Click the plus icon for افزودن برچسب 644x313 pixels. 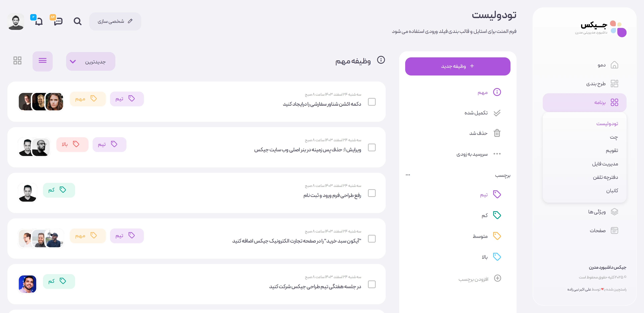coord(497,278)
